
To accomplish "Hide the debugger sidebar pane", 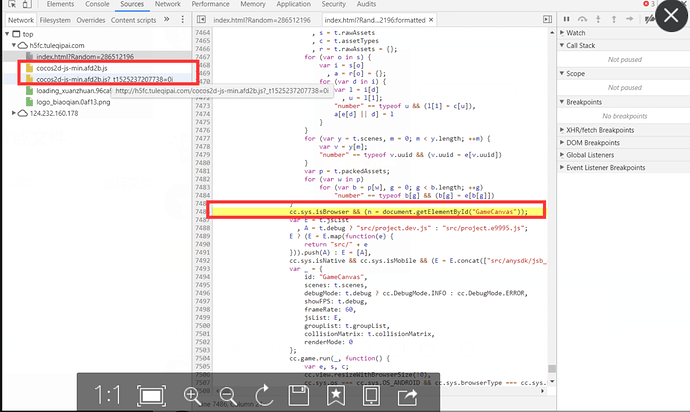I will 547,19.
